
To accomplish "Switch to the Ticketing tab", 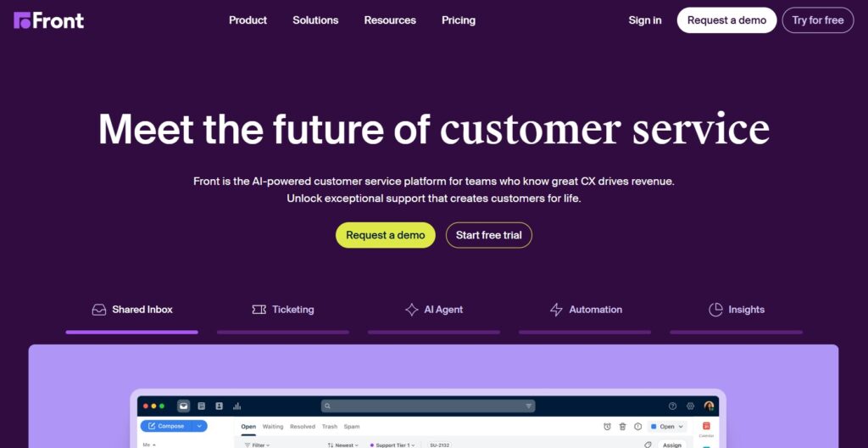I will click(283, 310).
